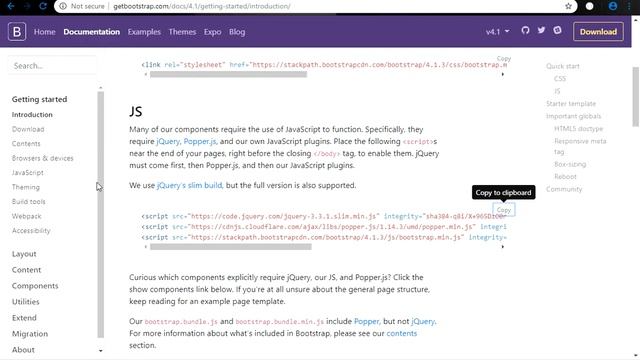Viewport: 640px width, 360px height.
Task: Click the page vertical scrollbar thumb
Action: 636,97
